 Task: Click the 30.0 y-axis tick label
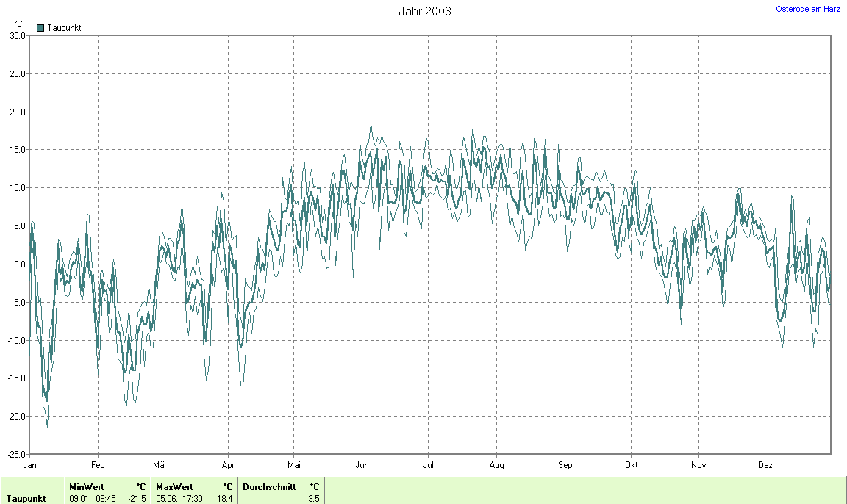18,35
